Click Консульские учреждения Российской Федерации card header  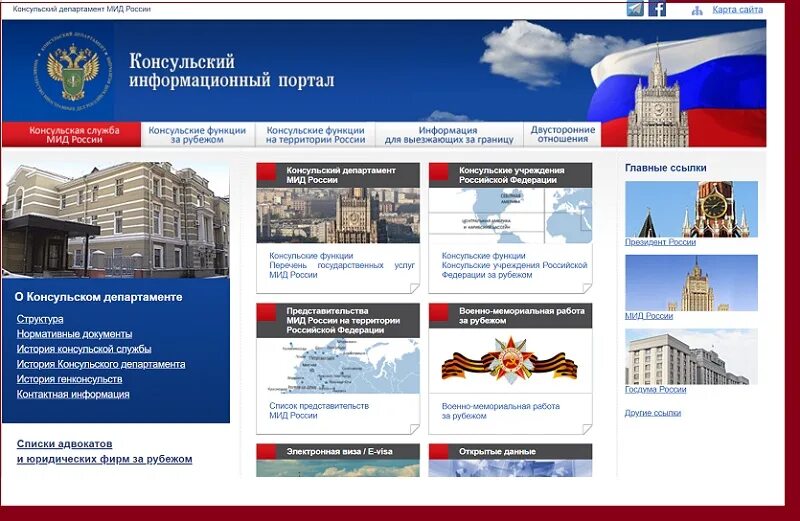point(510,175)
